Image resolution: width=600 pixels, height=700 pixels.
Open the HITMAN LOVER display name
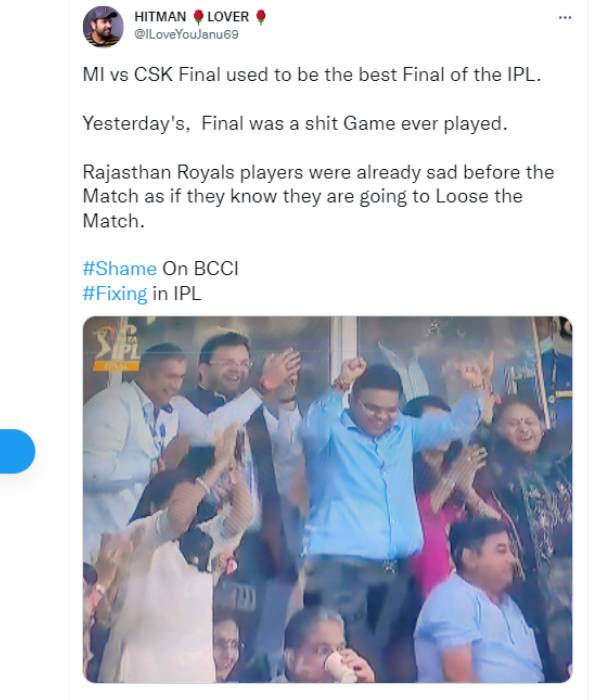pos(200,17)
